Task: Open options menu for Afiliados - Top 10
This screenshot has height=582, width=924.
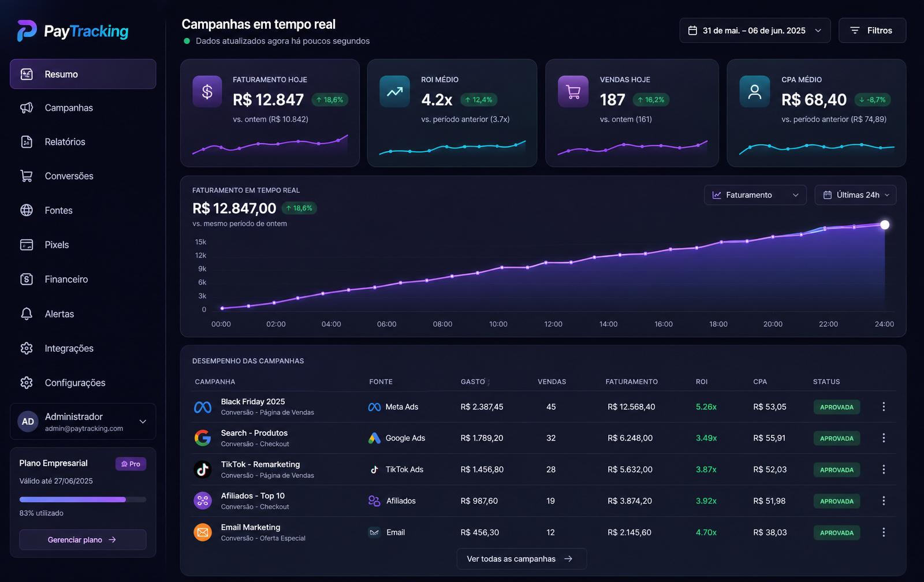Action: (884, 501)
